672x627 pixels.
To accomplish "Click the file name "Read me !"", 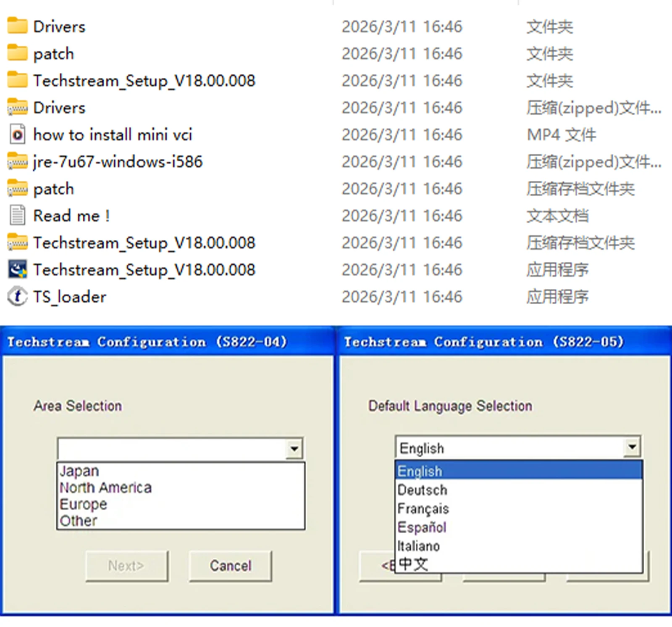I will click(x=71, y=216).
